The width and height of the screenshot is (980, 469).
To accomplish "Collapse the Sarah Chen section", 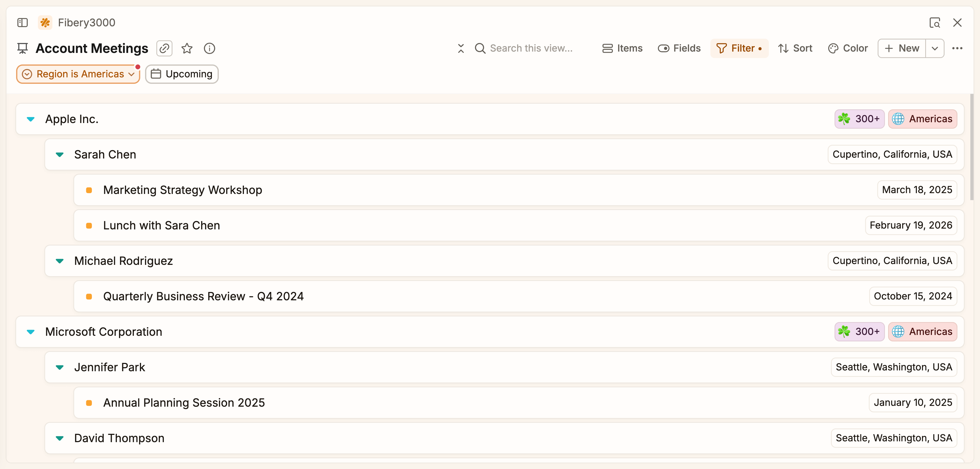I will (60, 154).
